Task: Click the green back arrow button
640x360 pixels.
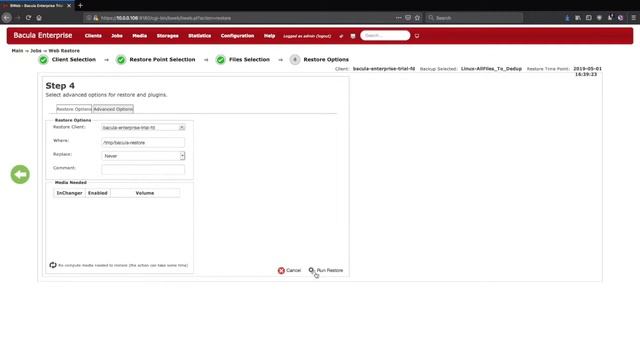Action: pos(20,175)
